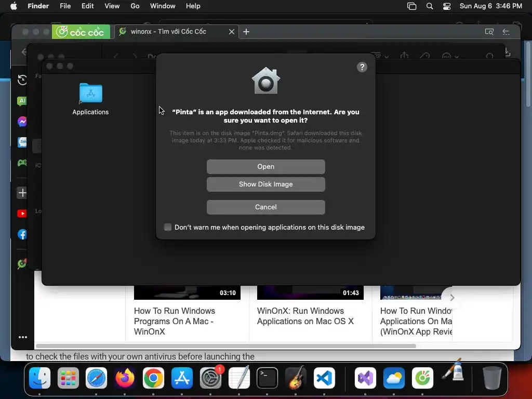This screenshot has width=532, height=399.
Task: Open the Pinta app via Open button
Action: [265, 167]
